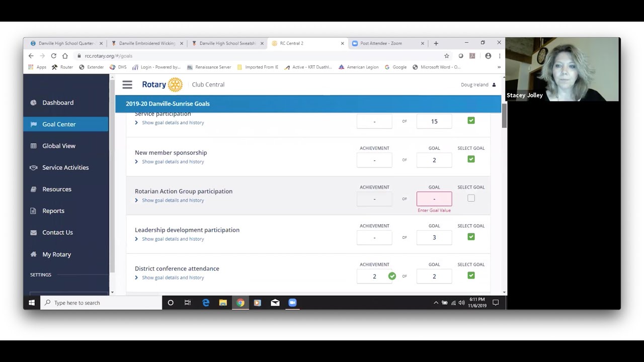644x362 pixels.
Task: Uncheck District conference attendance goal checkbox
Action: [471, 276]
